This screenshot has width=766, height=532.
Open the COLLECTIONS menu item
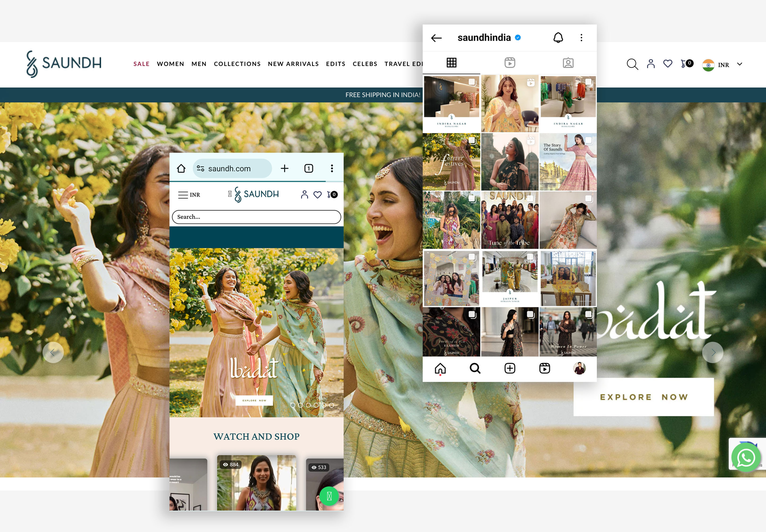coord(237,64)
